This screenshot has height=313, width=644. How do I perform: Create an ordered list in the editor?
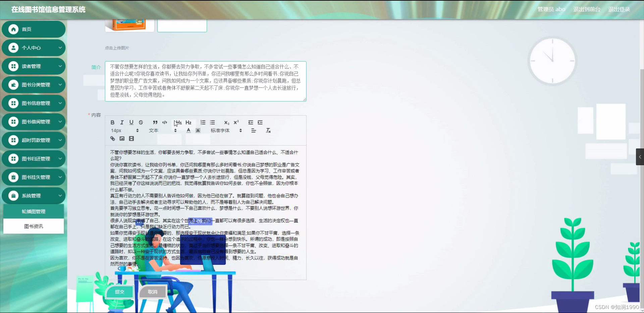coord(203,123)
